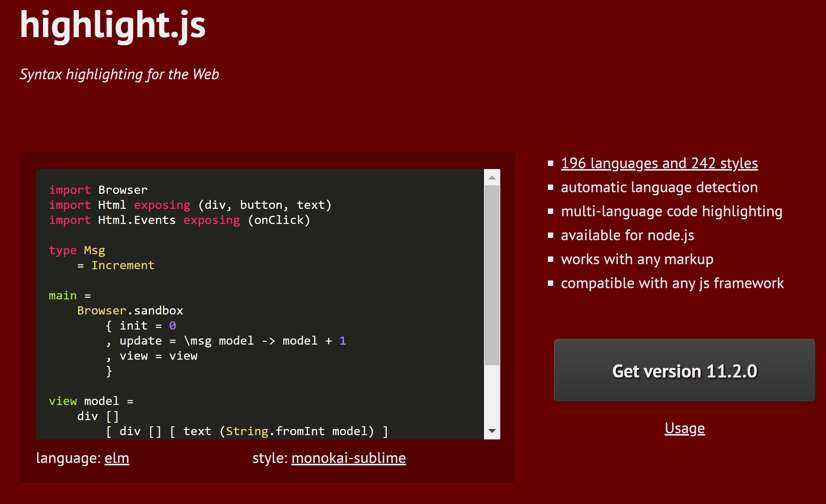Click the type Msg line in code
The height and width of the screenshot is (504, 826).
(x=77, y=250)
